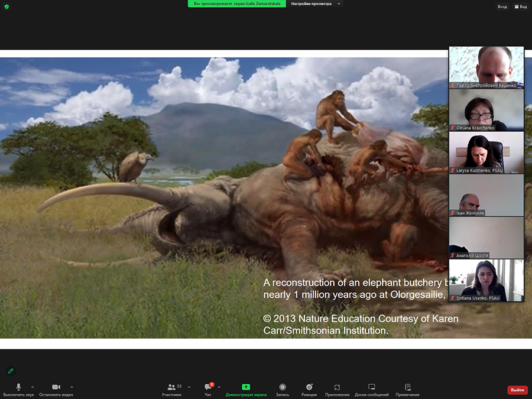The width and height of the screenshot is (532, 399).
Task: Leave the meeting with red Выйти button
Action: pyautogui.click(x=517, y=390)
